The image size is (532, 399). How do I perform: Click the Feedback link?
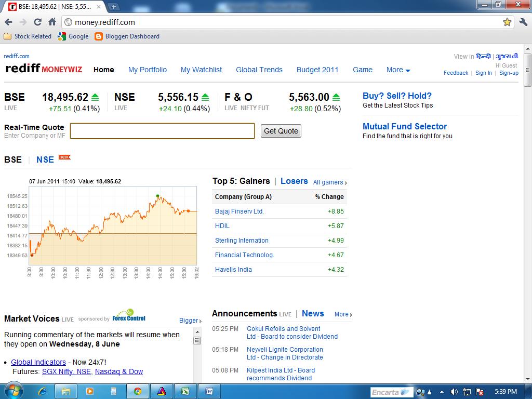tap(456, 73)
